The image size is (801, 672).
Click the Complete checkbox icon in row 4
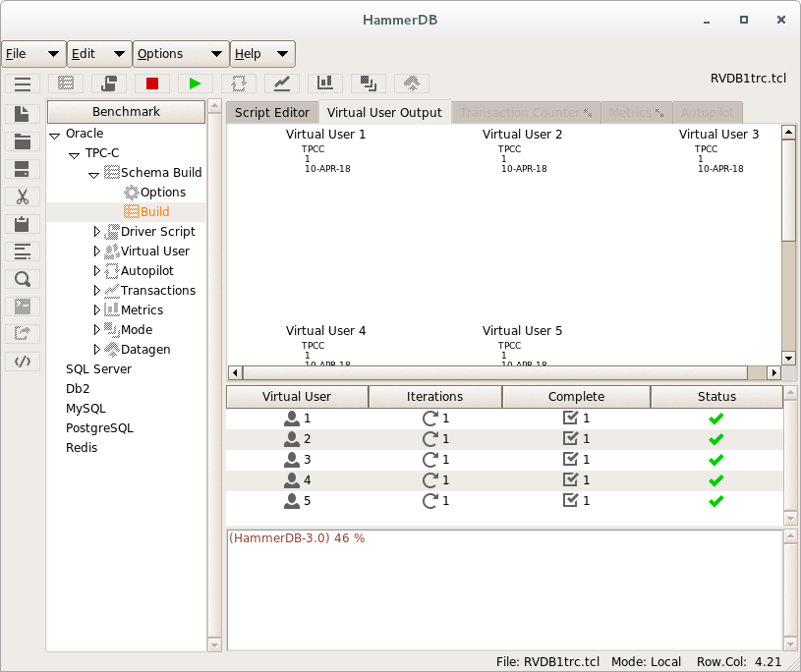[x=571, y=479]
